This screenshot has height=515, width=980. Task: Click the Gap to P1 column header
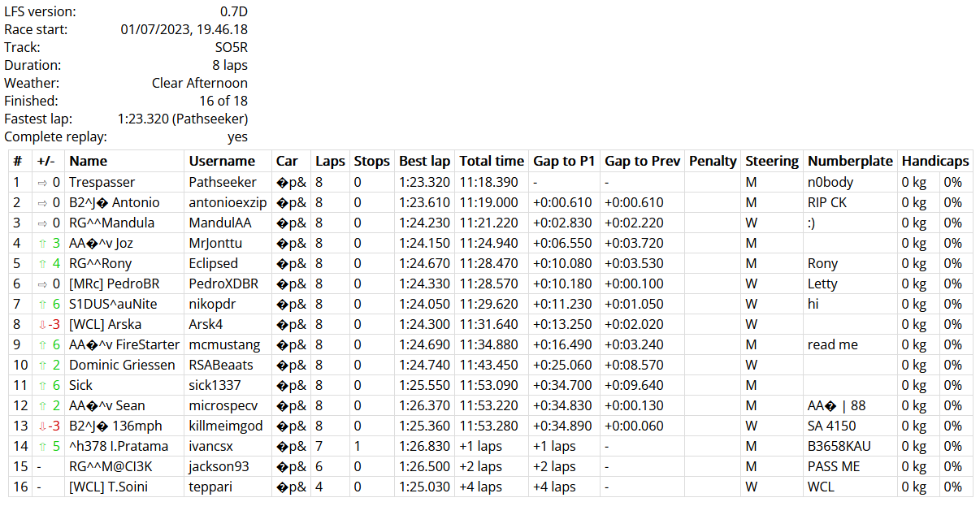[x=564, y=161]
